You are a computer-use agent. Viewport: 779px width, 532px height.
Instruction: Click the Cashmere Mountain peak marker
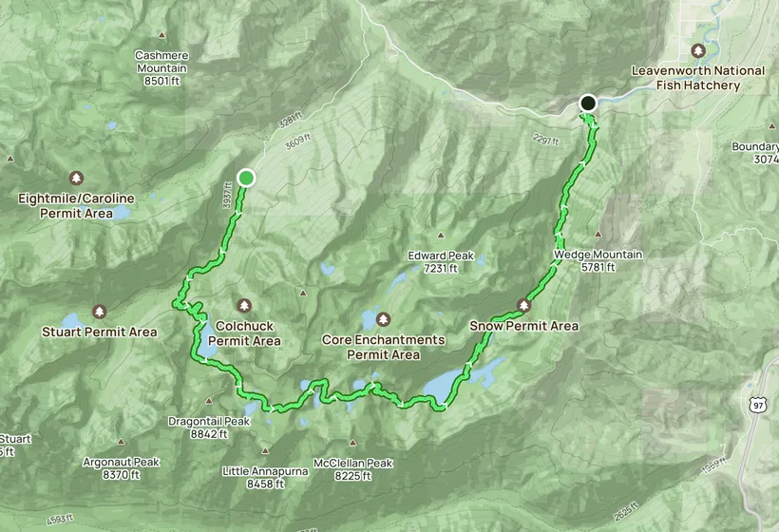click(x=161, y=35)
